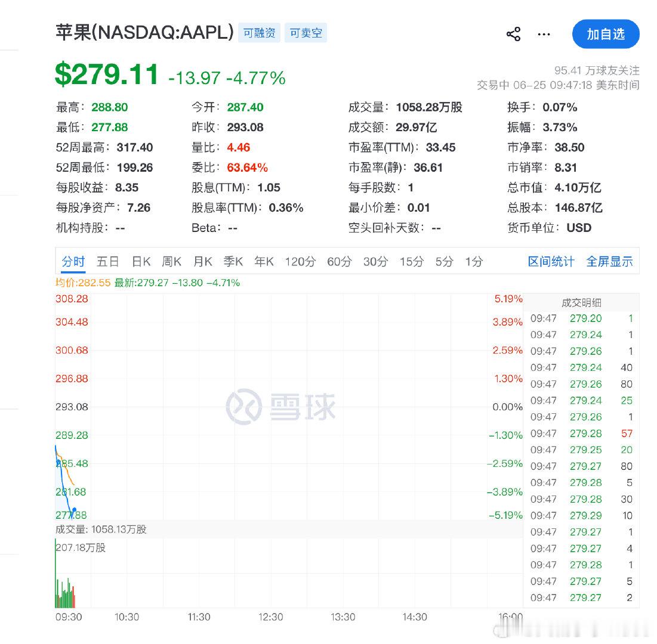Image resolution: width=657 pixels, height=644 pixels.
Task: Click the 货币单位 value USD
Action: pos(579,228)
